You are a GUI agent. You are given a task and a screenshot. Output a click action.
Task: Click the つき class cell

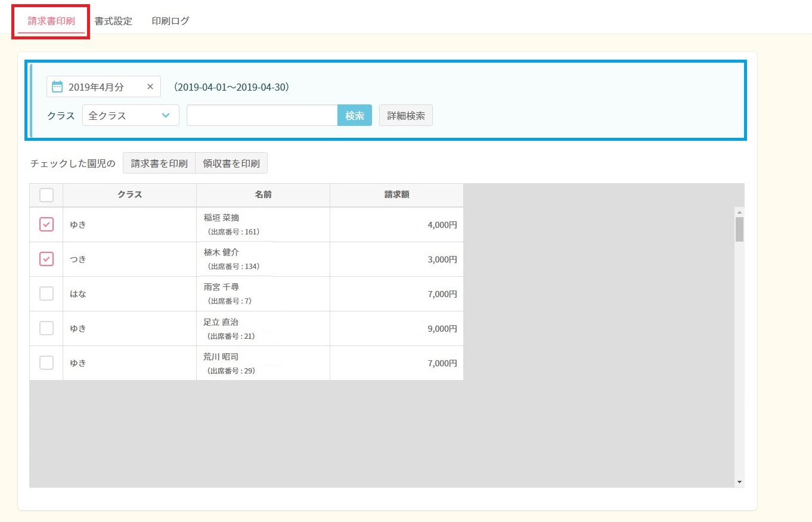coord(130,260)
